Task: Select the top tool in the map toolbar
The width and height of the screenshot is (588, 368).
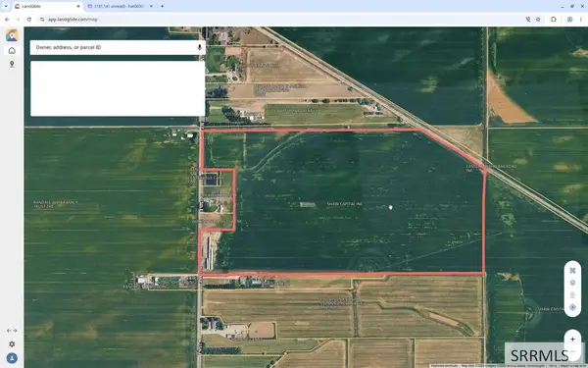Action: coord(572,271)
